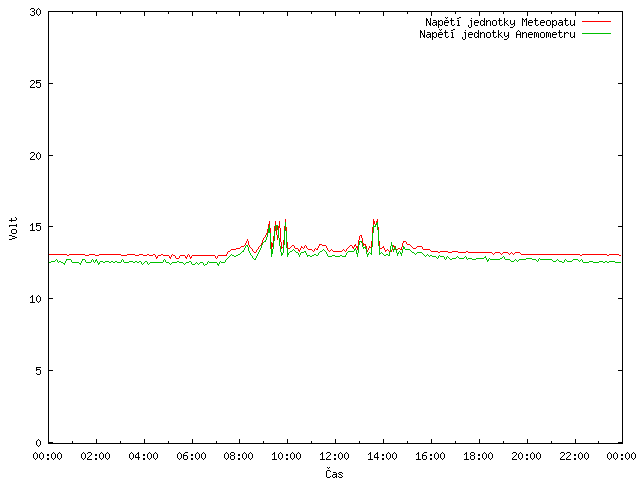Click the green legend line sample
The image size is (640, 480).
tap(596, 33)
